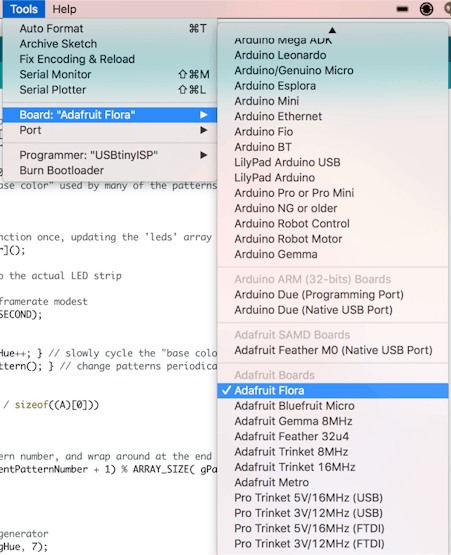Open the Serial Monitor
451x555 pixels.
tap(110, 74)
